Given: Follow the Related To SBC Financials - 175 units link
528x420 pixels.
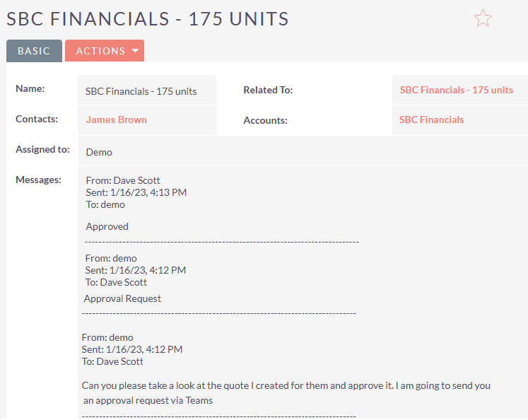Looking at the screenshot, I should 456,90.
